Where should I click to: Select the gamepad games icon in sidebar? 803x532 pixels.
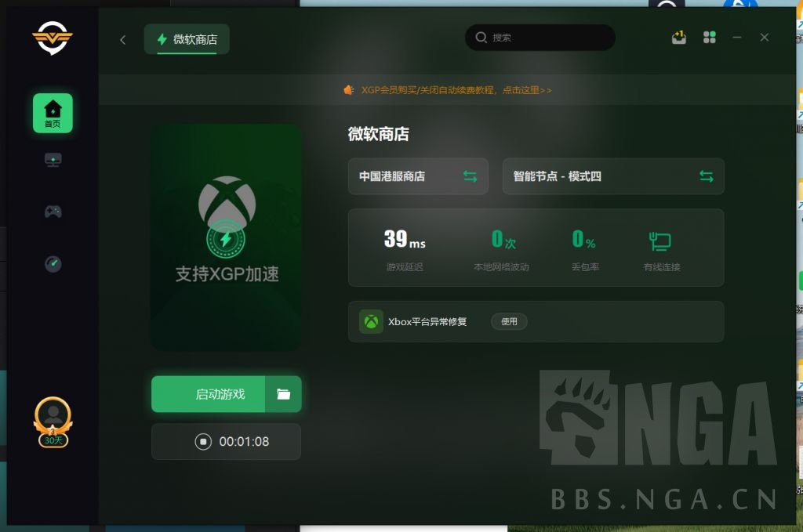click(x=52, y=212)
